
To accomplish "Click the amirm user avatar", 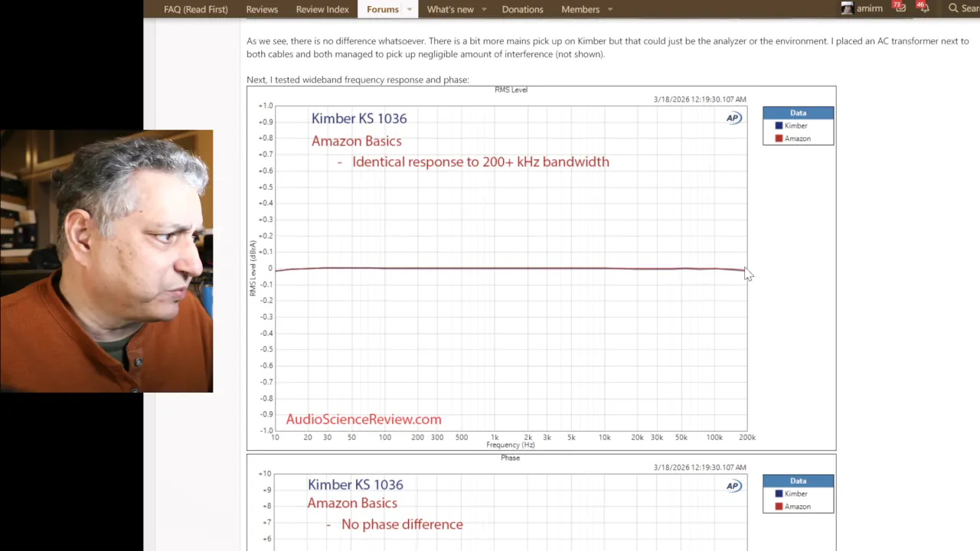I will coord(847,8).
